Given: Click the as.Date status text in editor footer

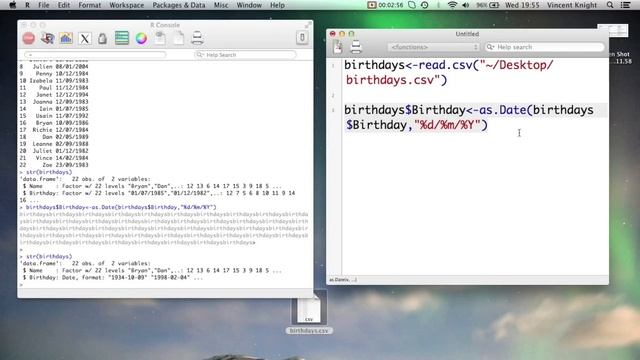Looking at the screenshot, I should coord(343,280).
